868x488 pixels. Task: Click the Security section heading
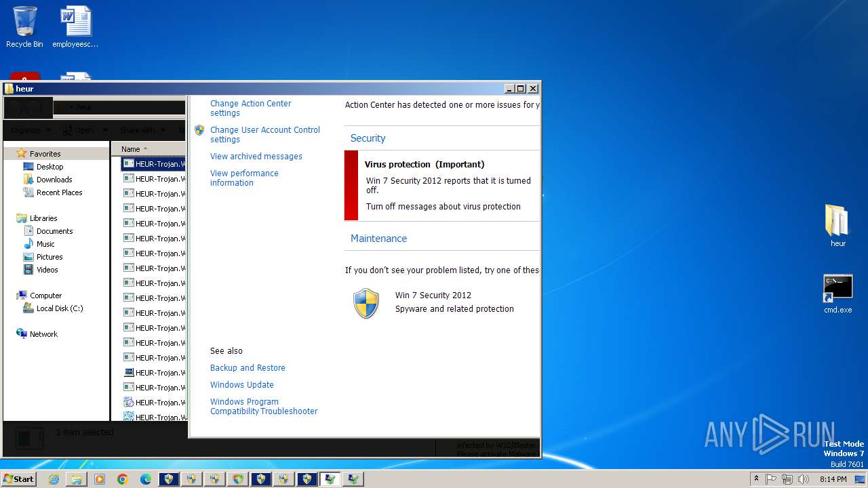point(368,138)
